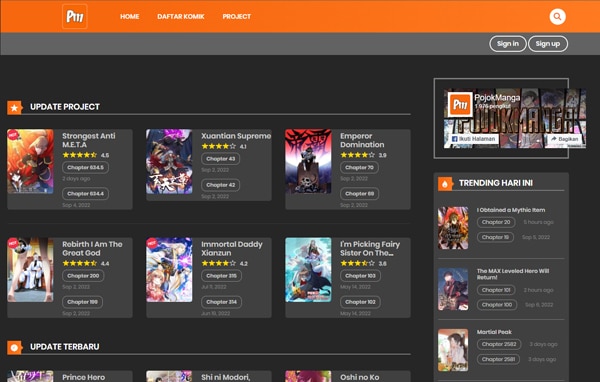Open Rebirth I Am The Great God title
Screen dimensions: 600x382
pyautogui.click(x=92, y=248)
